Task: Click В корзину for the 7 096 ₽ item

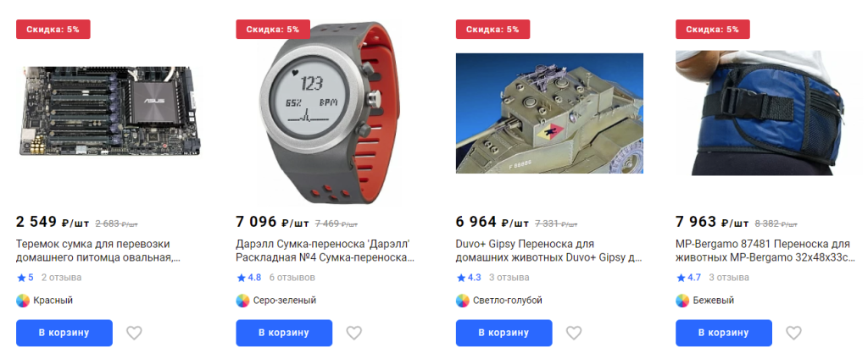Action: click(x=284, y=333)
